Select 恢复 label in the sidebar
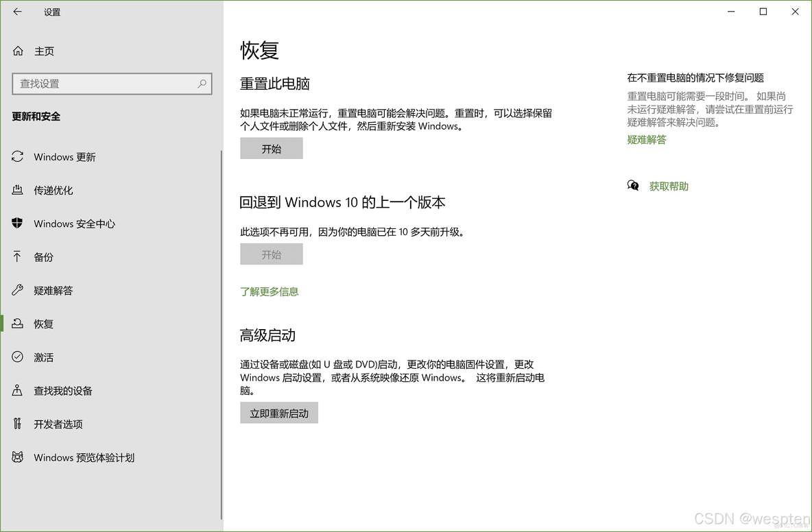Screen dimensions: 812x532 point(43,324)
